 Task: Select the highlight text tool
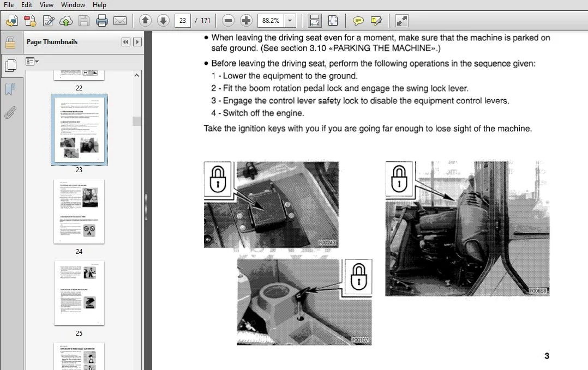[376, 21]
